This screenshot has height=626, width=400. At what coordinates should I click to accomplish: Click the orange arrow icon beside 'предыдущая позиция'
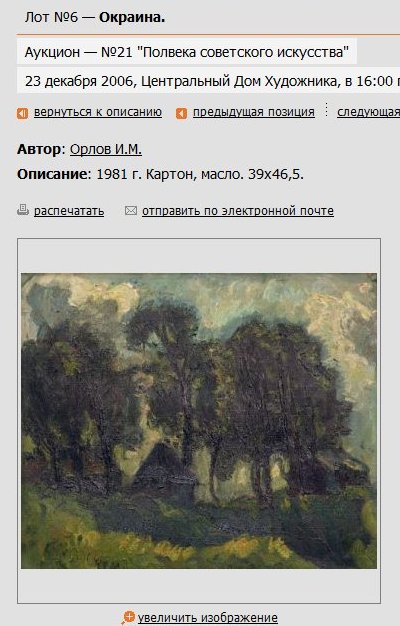click(x=181, y=113)
